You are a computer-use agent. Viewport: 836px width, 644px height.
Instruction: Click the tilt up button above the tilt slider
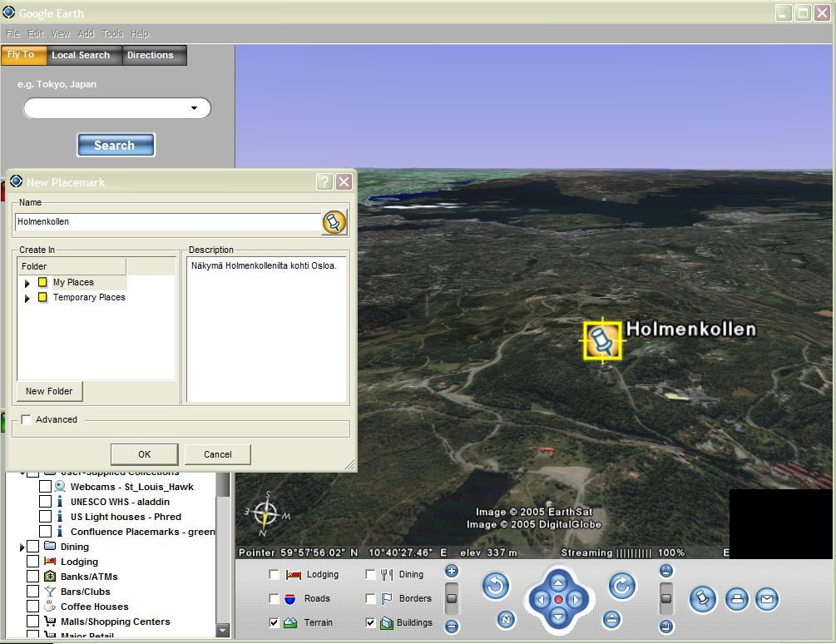(x=666, y=571)
